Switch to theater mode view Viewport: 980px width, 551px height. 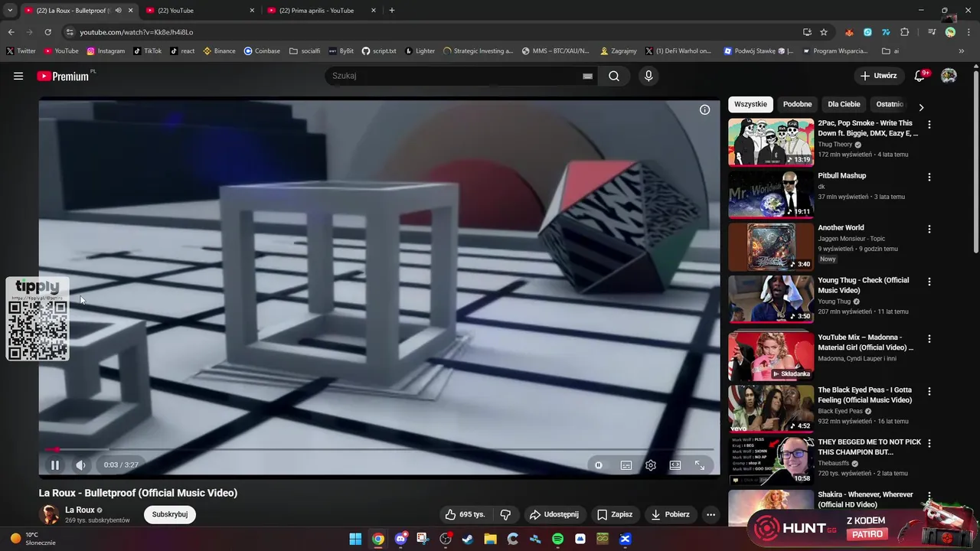(x=675, y=465)
